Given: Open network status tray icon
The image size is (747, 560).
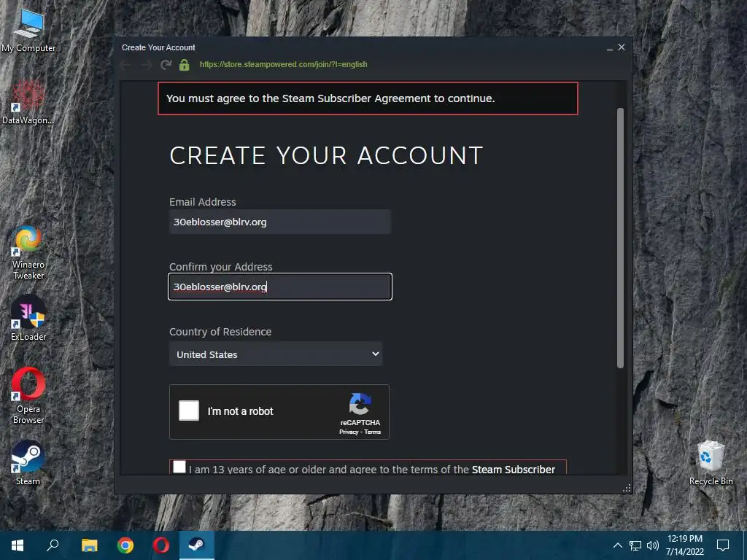Looking at the screenshot, I should [635, 545].
